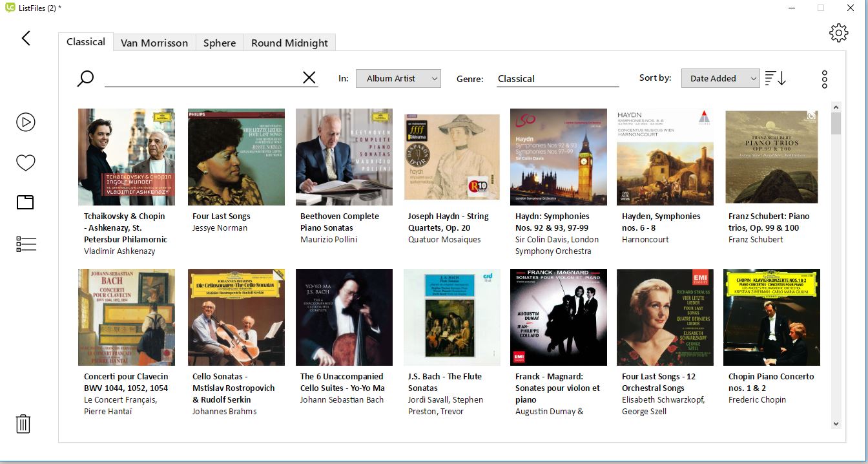Switch to list view icon in sidebar
Viewport: 868px width, 464px height.
(26, 244)
